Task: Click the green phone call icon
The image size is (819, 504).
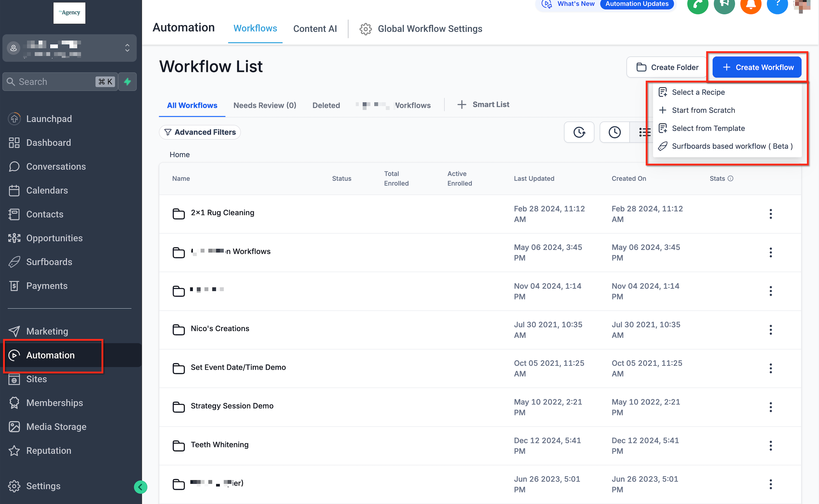Action: tap(697, 5)
